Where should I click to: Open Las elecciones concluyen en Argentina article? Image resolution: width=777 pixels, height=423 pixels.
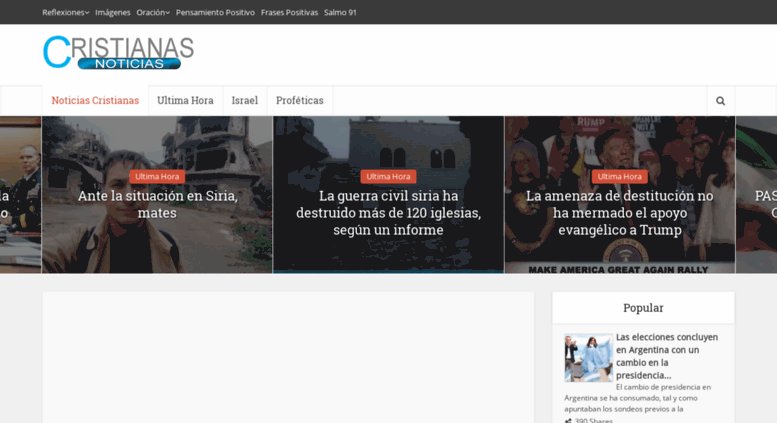666,356
